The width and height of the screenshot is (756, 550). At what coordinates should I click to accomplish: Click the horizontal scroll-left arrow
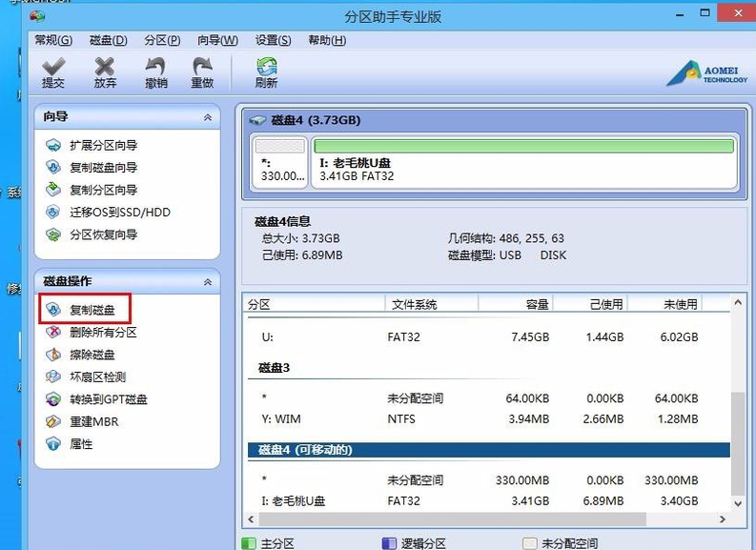tap(251, 519)
